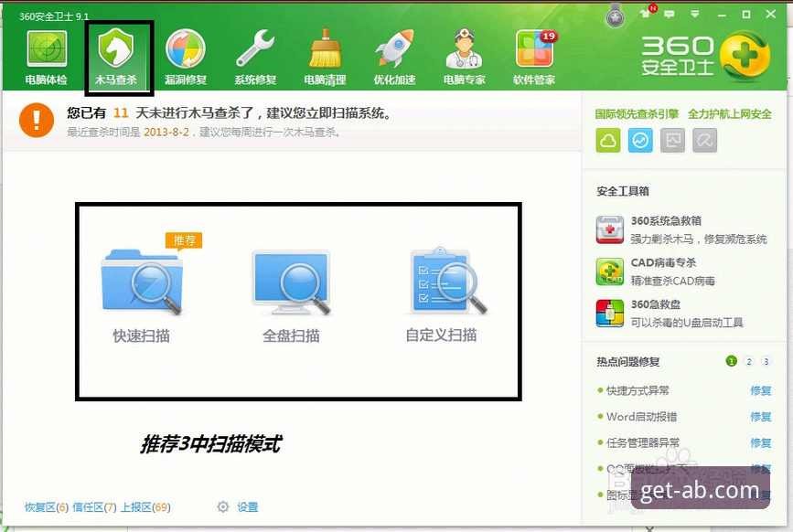Screen dimensions: 793x532
Task: Click 修复 for 任务管理器异常
Action: [x=761, y=443]
